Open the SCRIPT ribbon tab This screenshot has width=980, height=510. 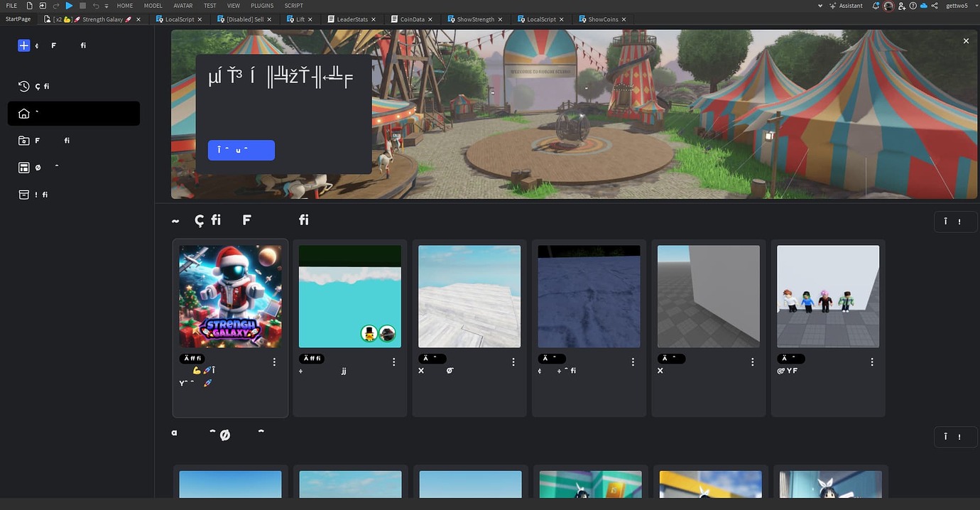pyautogui.click(x=294, y=6)
